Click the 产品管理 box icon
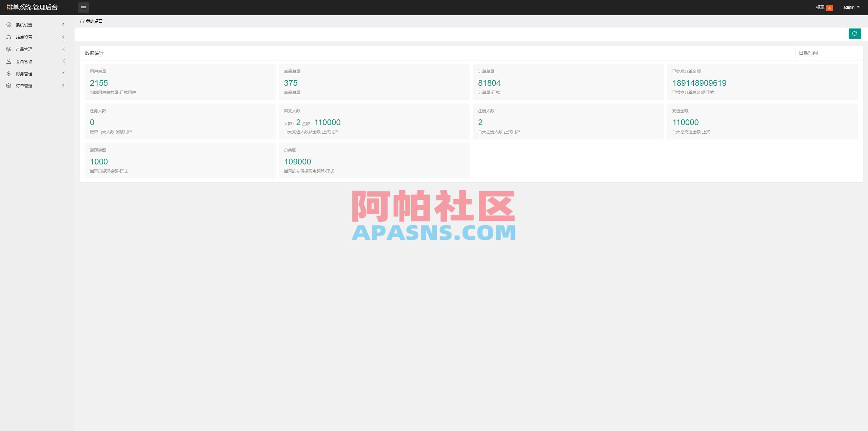Screen dimensions: 868x431 pyautogui.click(x=8, y=49)
